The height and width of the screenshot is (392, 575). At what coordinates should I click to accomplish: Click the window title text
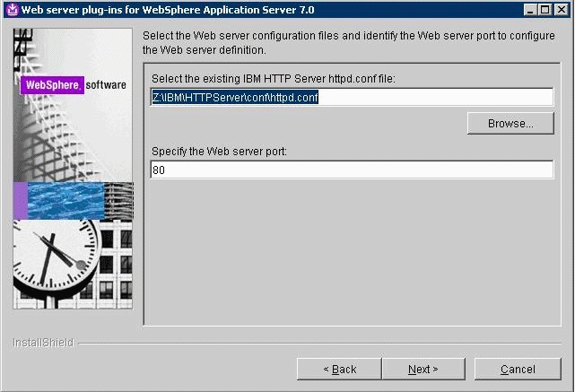coord(168,10)
